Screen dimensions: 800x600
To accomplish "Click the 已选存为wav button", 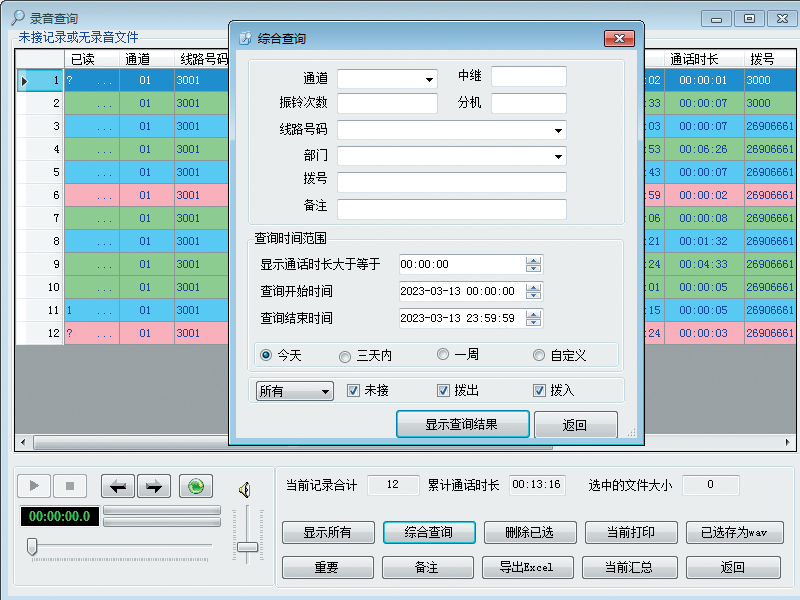I will click(x=735, y=532).
